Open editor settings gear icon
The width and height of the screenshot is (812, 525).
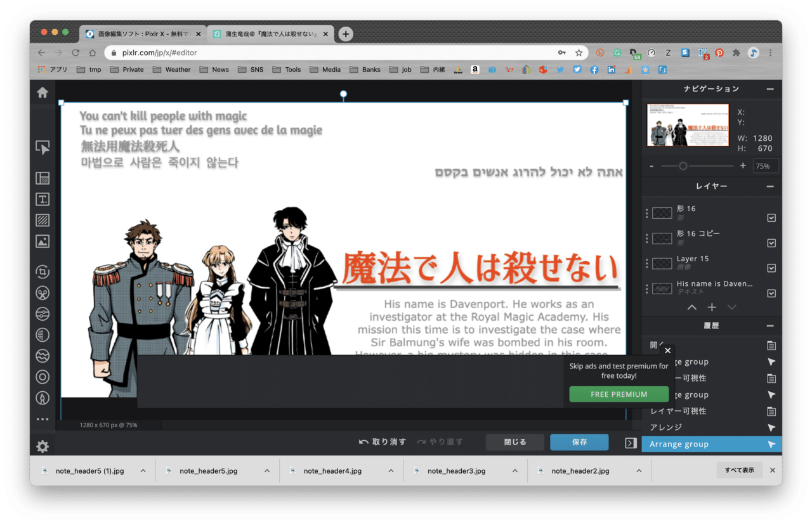(43, 446)
